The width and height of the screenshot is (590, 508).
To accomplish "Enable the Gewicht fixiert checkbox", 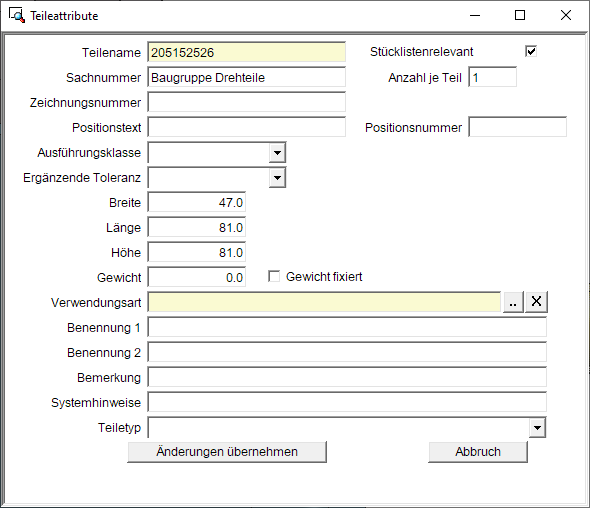I will [x=274, y=277].
